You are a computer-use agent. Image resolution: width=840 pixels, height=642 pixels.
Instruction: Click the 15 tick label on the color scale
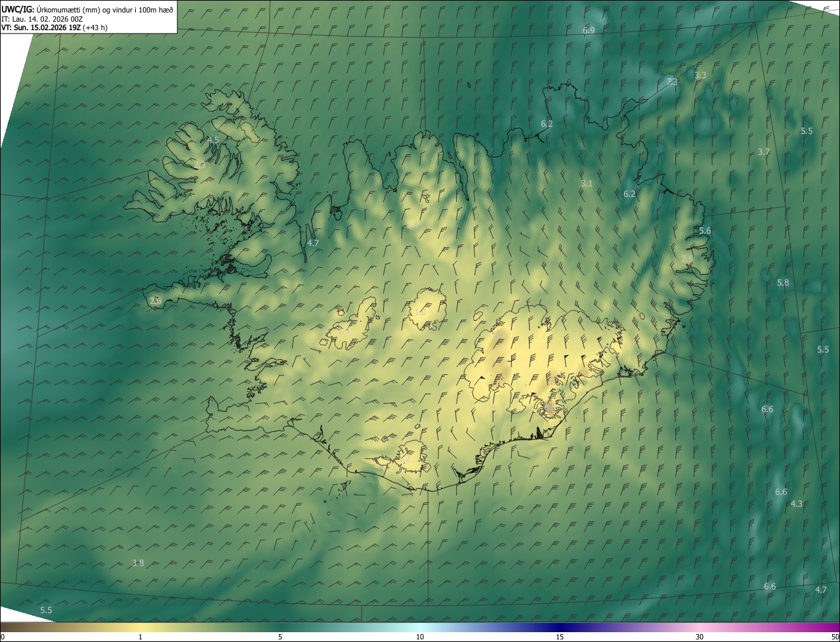(x=560, y=637)
